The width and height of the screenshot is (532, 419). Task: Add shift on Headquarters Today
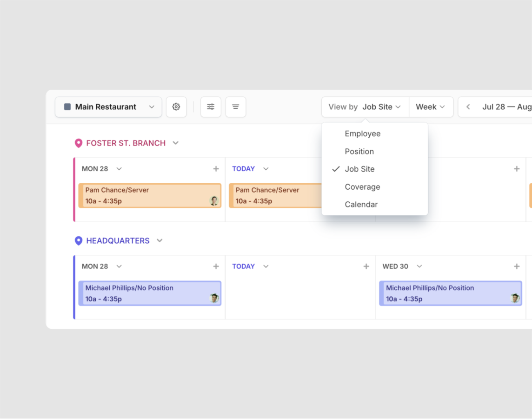click(366, 266)
